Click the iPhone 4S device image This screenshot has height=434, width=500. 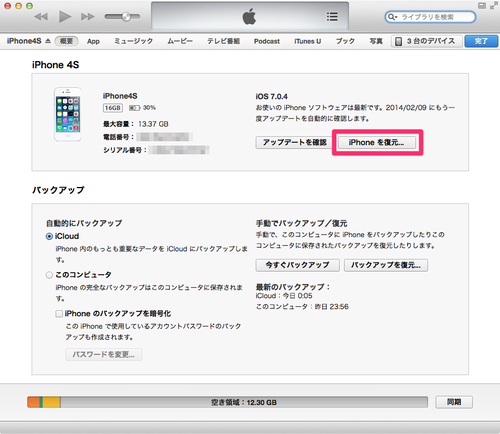pyautogui.click(x=68, y=115)
